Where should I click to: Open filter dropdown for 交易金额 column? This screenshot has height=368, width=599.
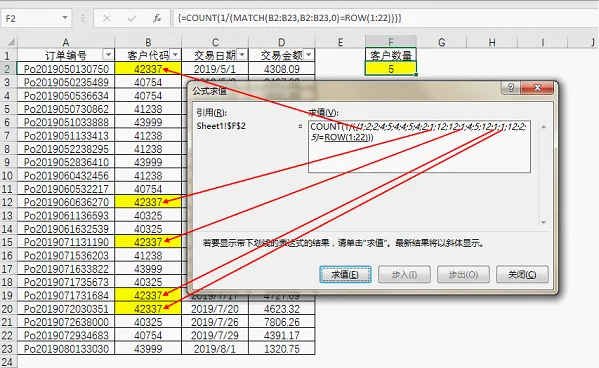(x=309, y=55)
